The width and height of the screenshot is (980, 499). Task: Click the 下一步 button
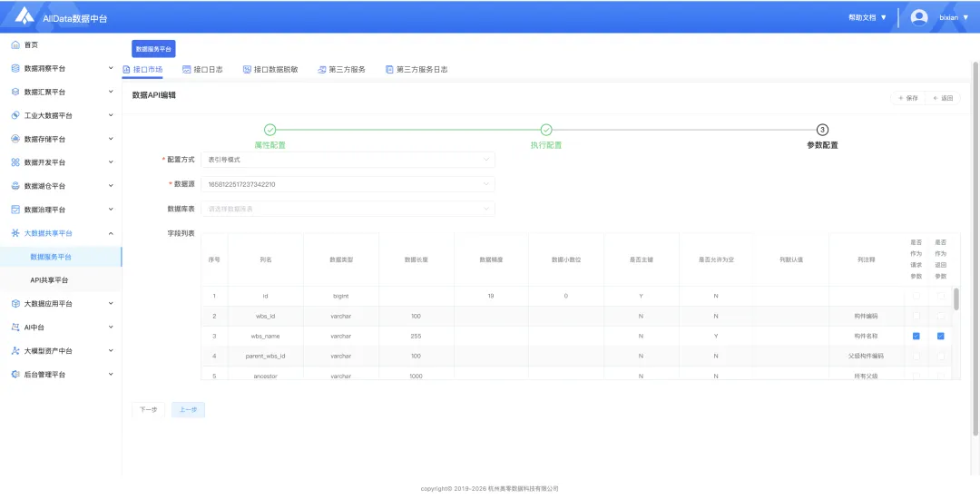click(x=148, y=410)
